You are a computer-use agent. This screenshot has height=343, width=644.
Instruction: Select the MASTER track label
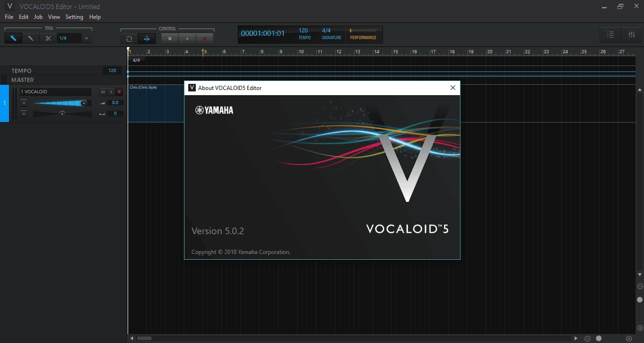point(23,80)
